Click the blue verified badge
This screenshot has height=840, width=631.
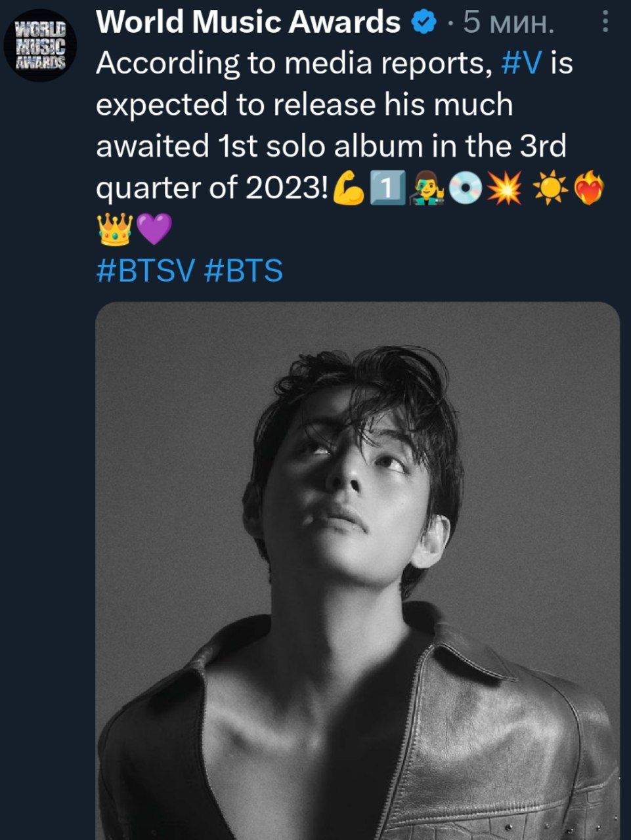(x=425, y=24)
